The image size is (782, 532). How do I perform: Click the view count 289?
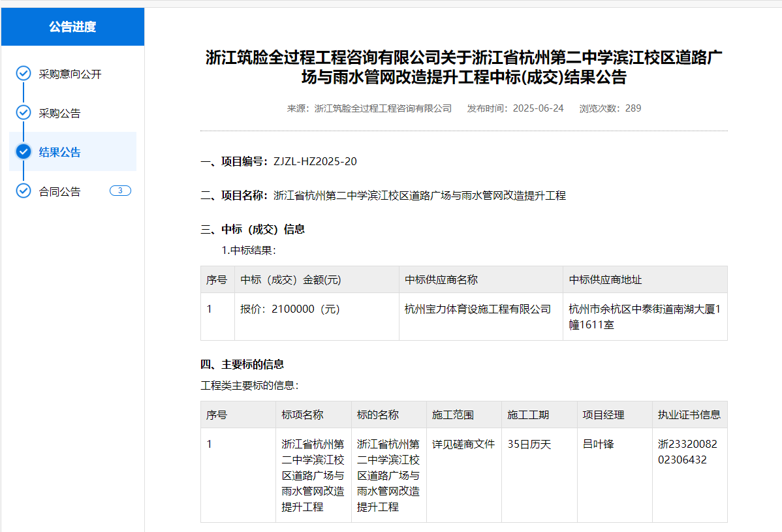(633, 108)
